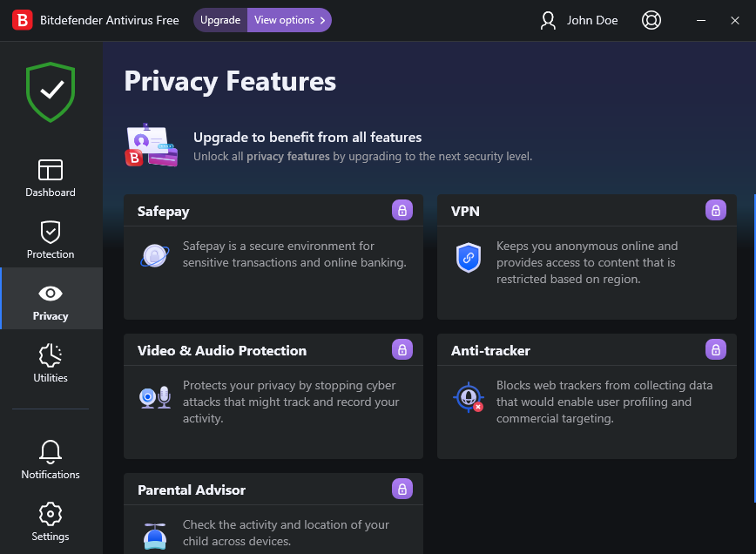Click the Safepay feature card title

tap(163, 211)
